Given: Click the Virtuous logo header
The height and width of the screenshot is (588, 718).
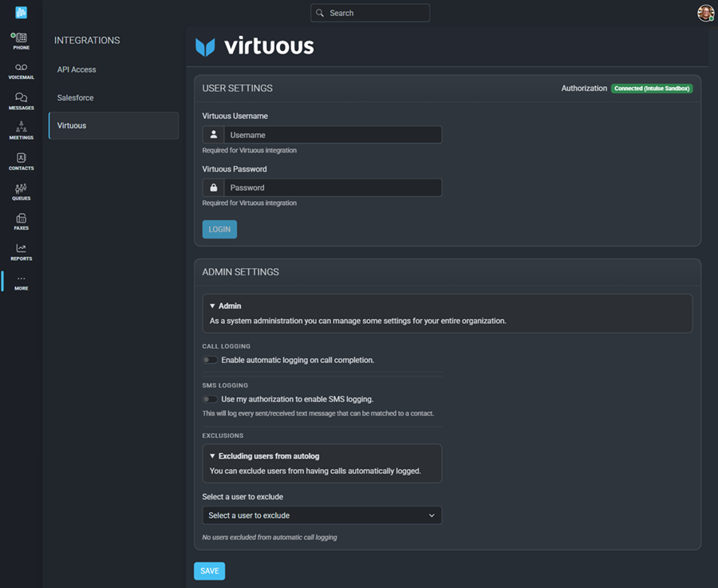Looking at the screenshot, I should coord(254,46).
